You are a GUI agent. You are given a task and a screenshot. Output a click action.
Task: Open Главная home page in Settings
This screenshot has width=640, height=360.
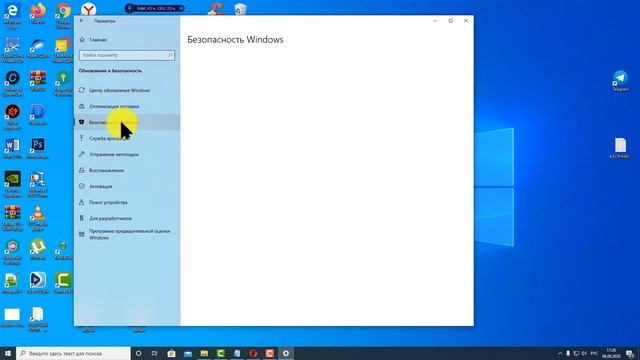click(98, 40)
